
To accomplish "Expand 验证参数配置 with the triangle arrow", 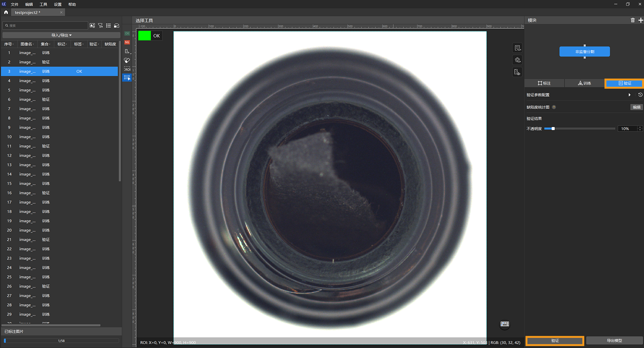I will point(629,95).
